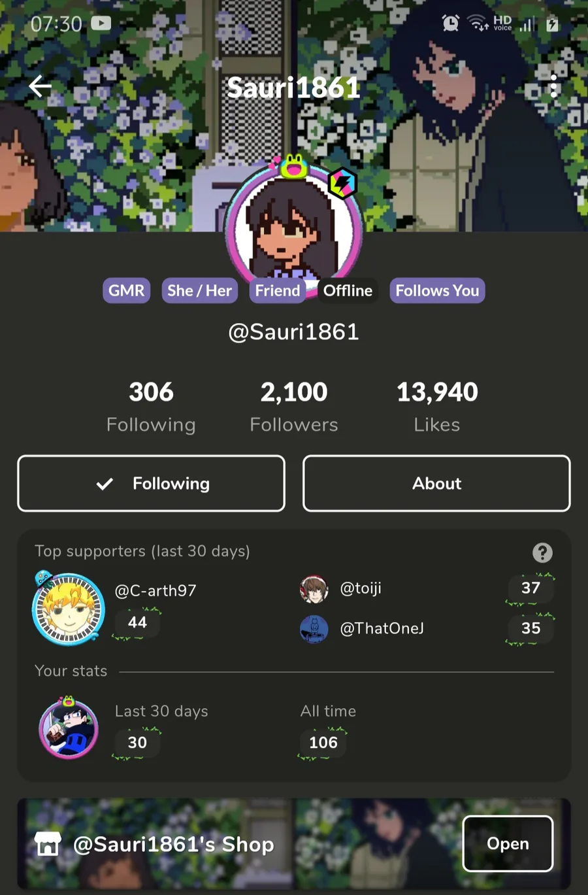Open the three-dot overflow menu
Viewport: 588px width, 895px height.
click(x=553, y=86)
